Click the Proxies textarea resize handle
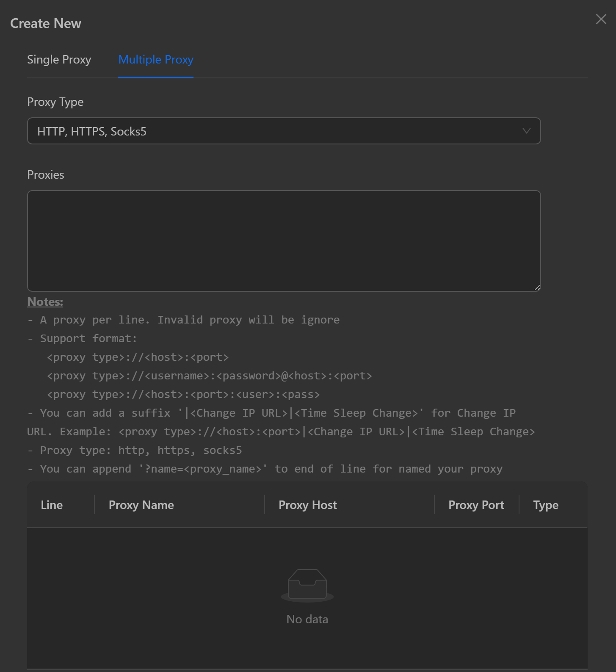The height and width of the screenshot is (672, 616). point(537,288)
